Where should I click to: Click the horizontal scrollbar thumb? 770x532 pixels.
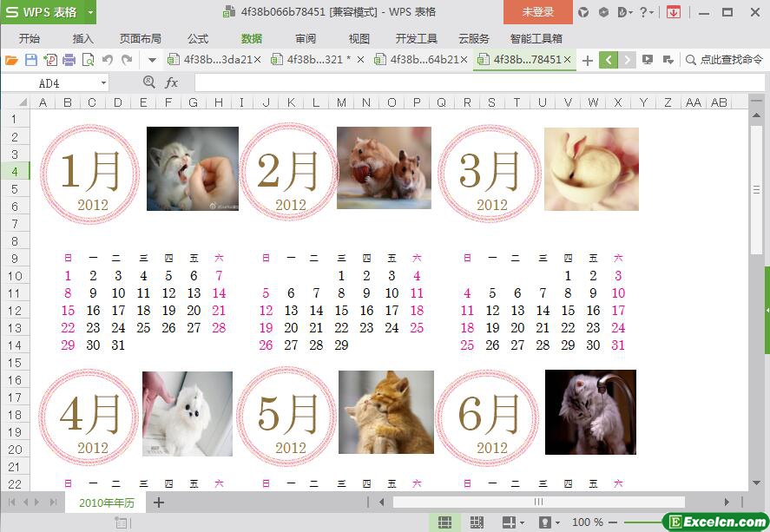[539, 502]
